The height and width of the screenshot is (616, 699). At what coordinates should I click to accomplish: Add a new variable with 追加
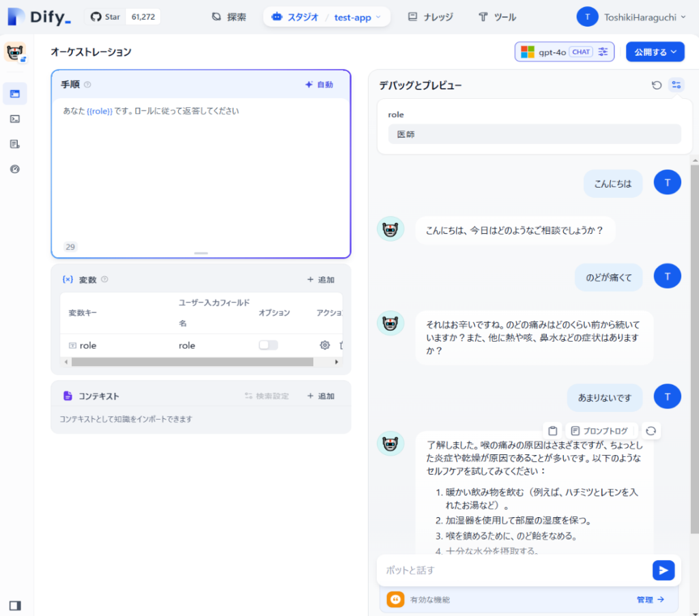(x=321, y=280)
